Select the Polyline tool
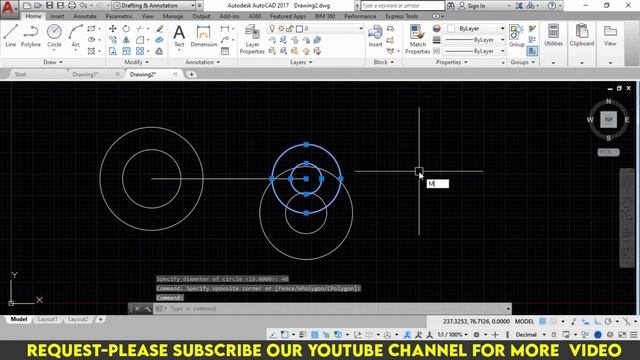Screen dimensions: 640x360 click(31, 36)
